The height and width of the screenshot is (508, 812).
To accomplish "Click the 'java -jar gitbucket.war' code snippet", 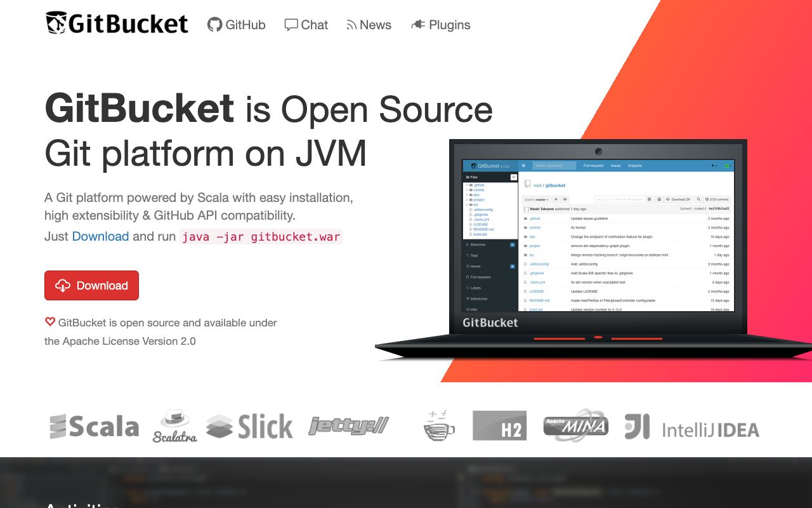I will 261,237.
